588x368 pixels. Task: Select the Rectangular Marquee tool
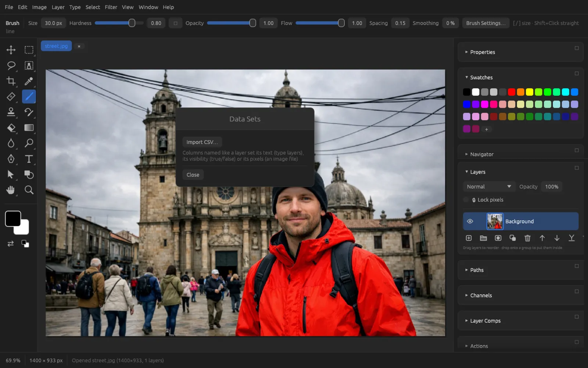tap(29, 50)
